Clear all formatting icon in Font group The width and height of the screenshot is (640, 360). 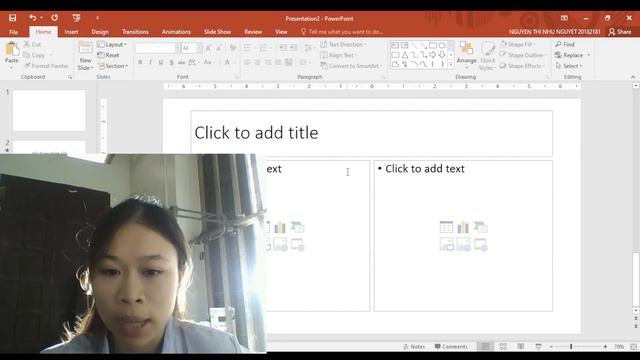233,48
